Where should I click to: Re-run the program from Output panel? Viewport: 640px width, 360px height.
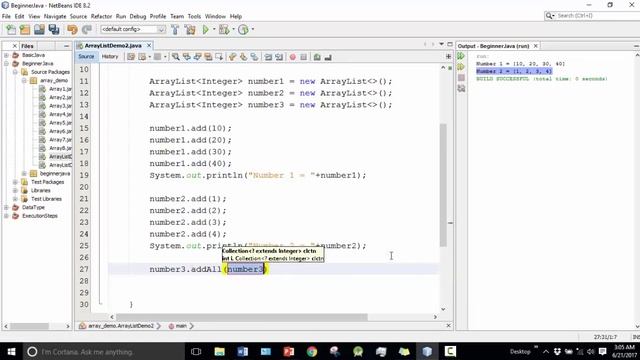coord(461,56)
